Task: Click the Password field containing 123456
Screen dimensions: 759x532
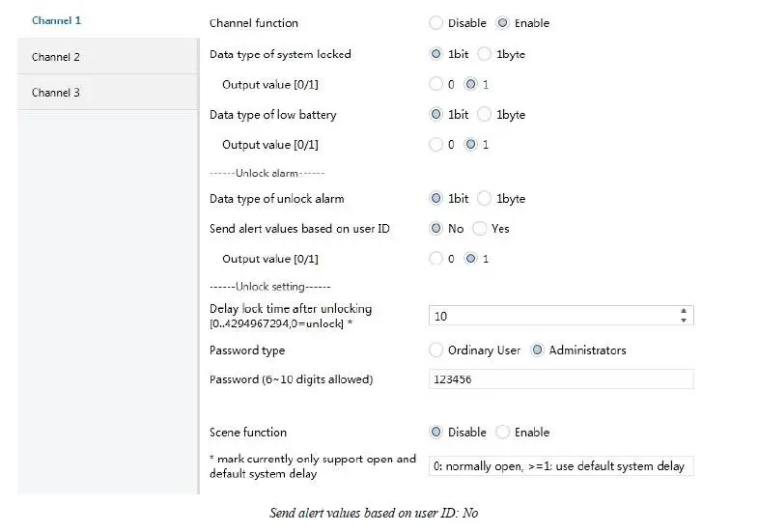Action: (x=560, y=379)
